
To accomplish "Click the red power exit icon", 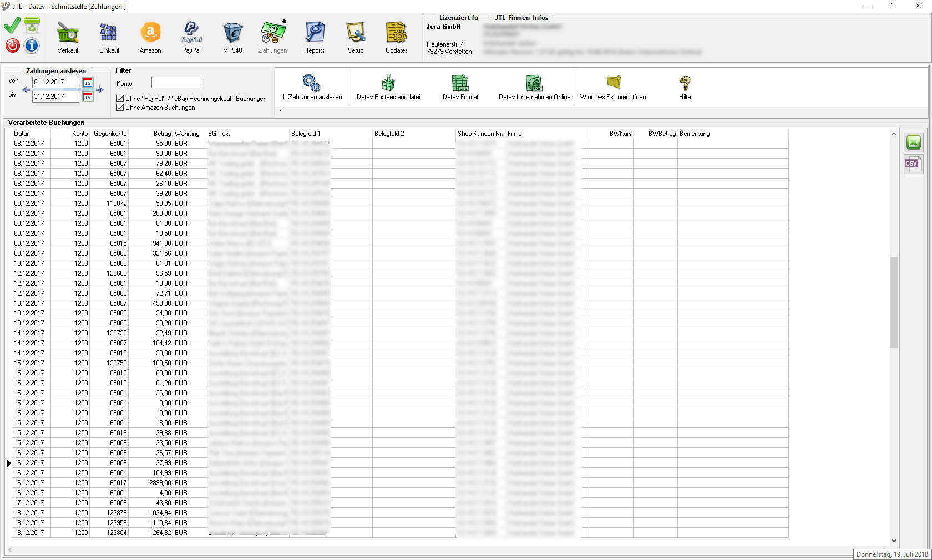I will point(13,45).
